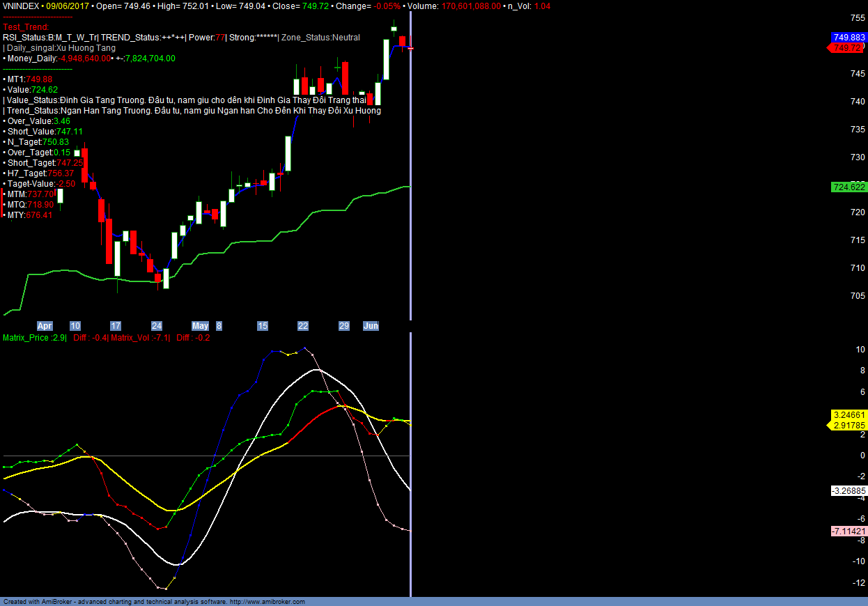
Task: Select the green 724.622 value tag
Action: pos(849,187)
